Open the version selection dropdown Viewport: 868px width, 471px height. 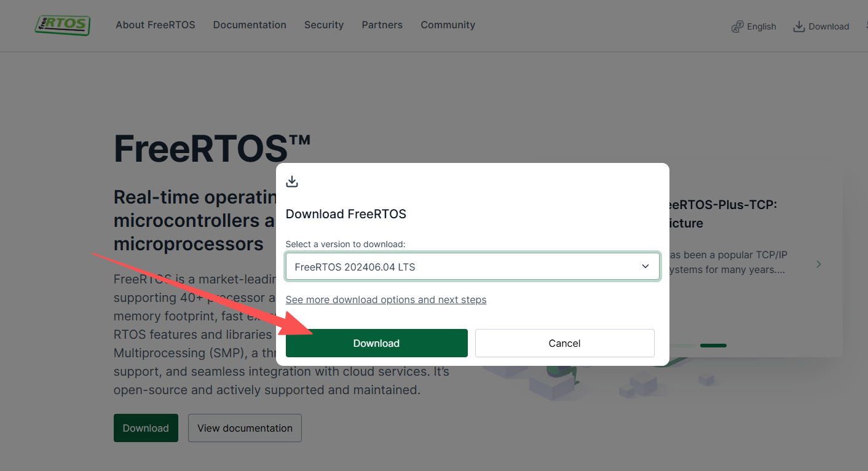[473, 266]
